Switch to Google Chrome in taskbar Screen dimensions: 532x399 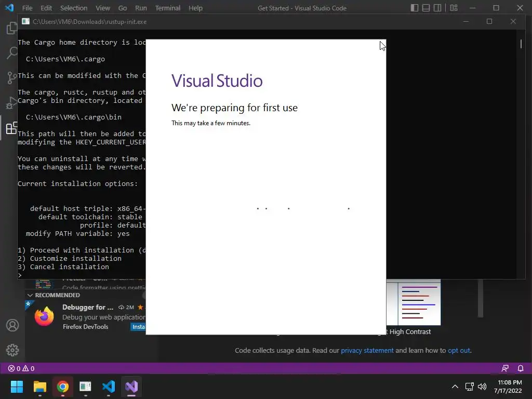pyautogui.click(x=62, y=387)
